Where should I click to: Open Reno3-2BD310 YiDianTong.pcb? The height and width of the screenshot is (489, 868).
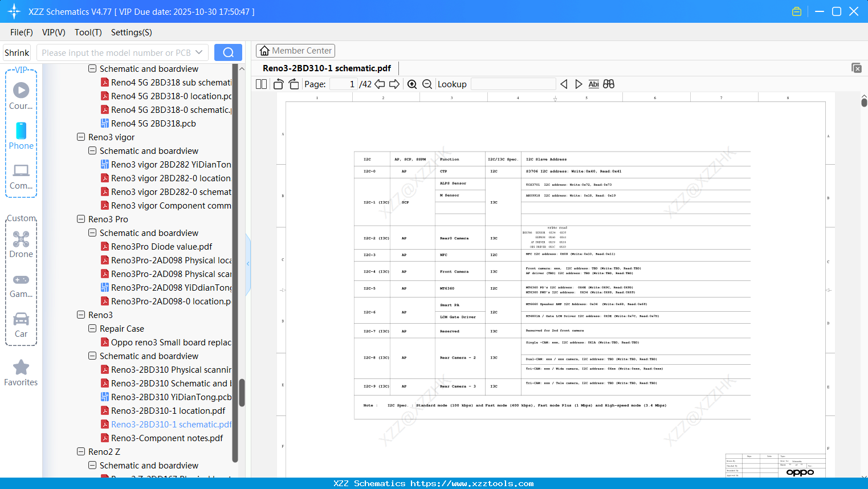(172, 397)
